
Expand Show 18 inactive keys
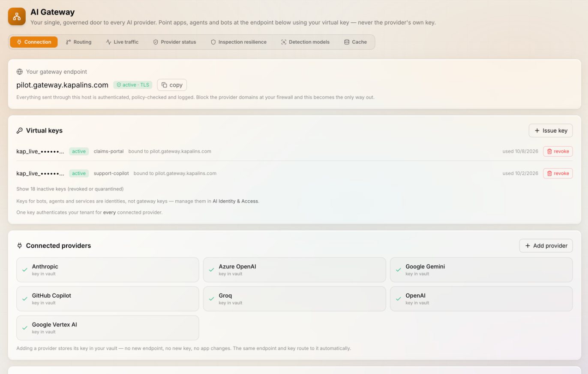tap(70, 189)
